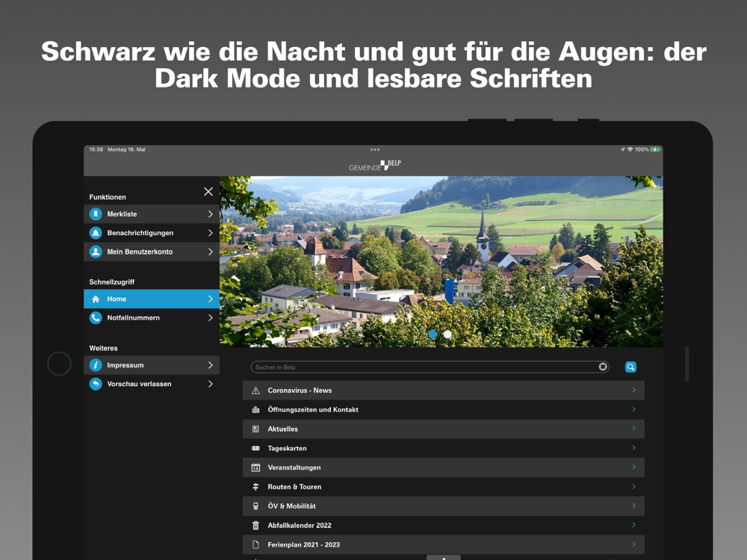Clear the search field with the x icon
The height and width of the screenshot is (560, 747).
(x=603, y=367)
